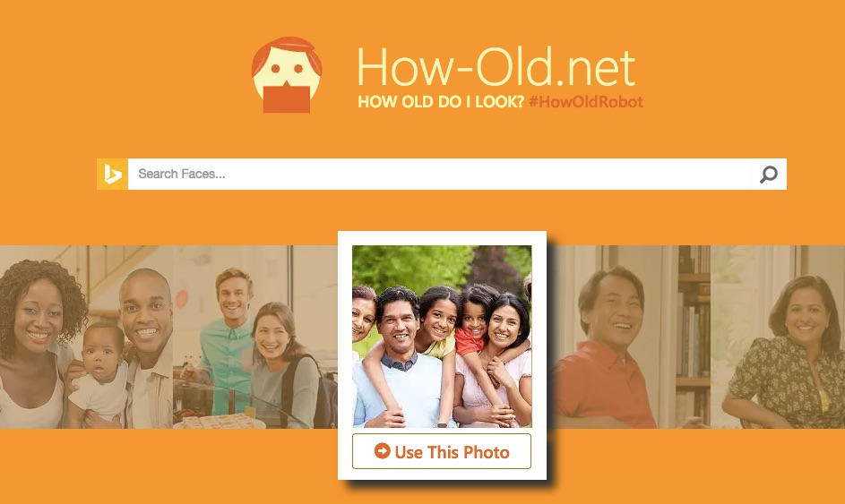Click the baby in the left family photo
The width and height of the screenshot is (845, 504).
[101, 372]
